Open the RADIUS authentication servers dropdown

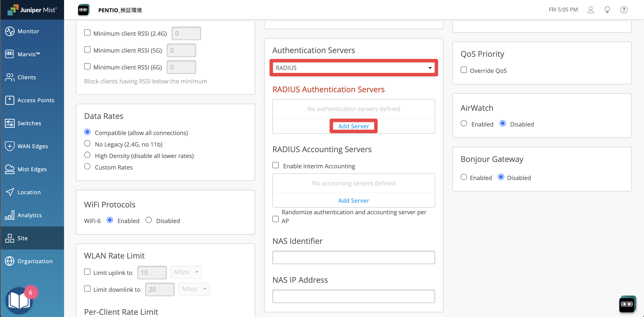pos(354,68)
